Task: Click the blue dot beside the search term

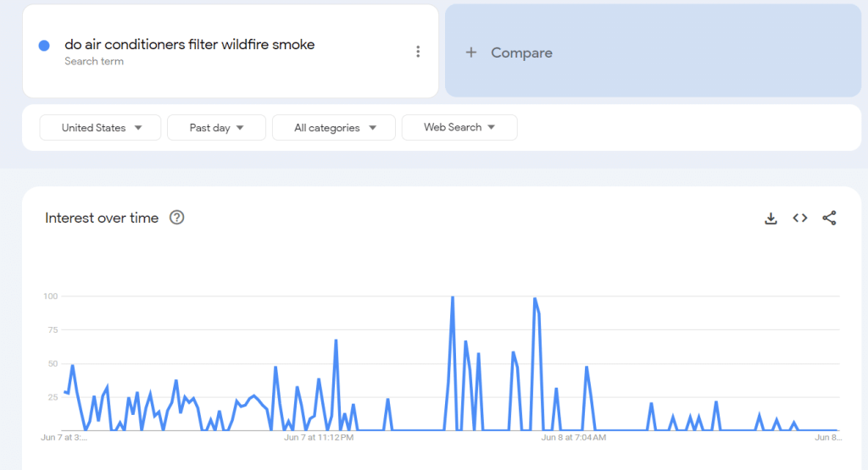Action: (44, 46)
